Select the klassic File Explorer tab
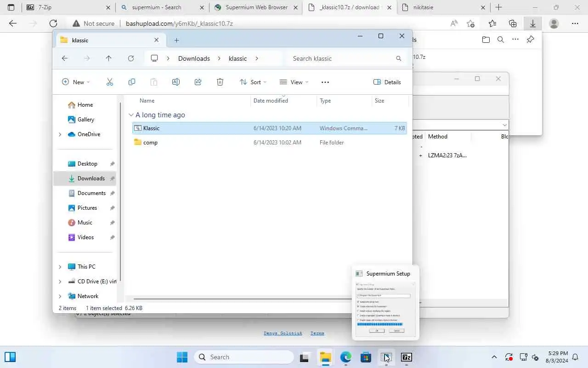Viewport: 588px width, 368px height. (x=110, y=40)
